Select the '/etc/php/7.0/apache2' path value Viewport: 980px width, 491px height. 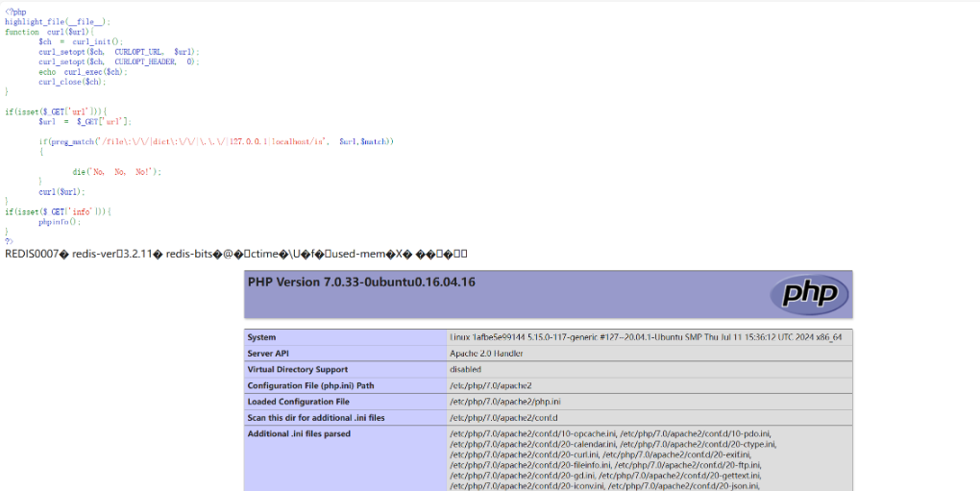tap(491, 386)
